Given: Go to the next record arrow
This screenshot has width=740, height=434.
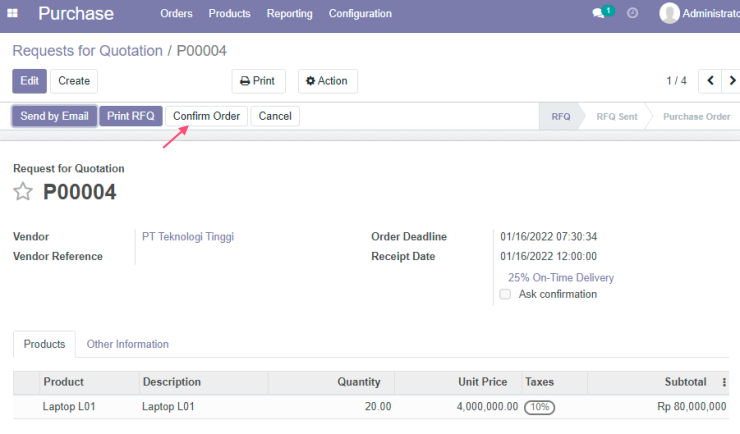Looking at the screenshot, I should (732, 81).
